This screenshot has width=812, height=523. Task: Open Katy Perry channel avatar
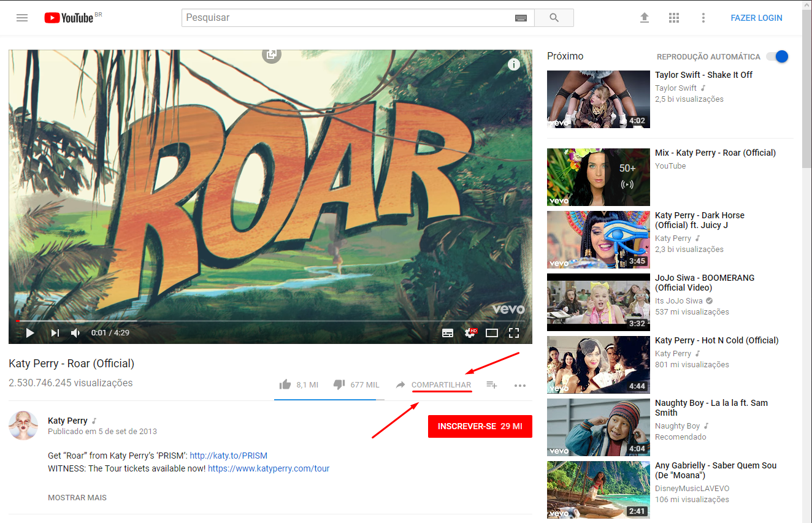[x=23, y=426]
